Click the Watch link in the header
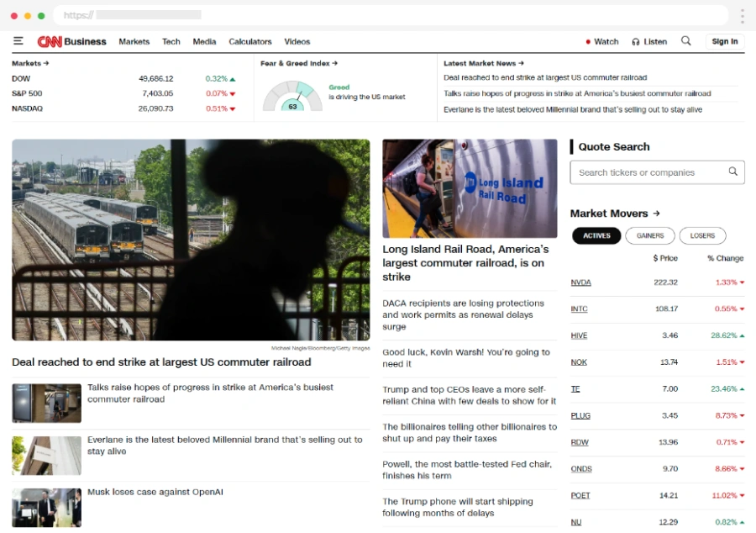 606,42
